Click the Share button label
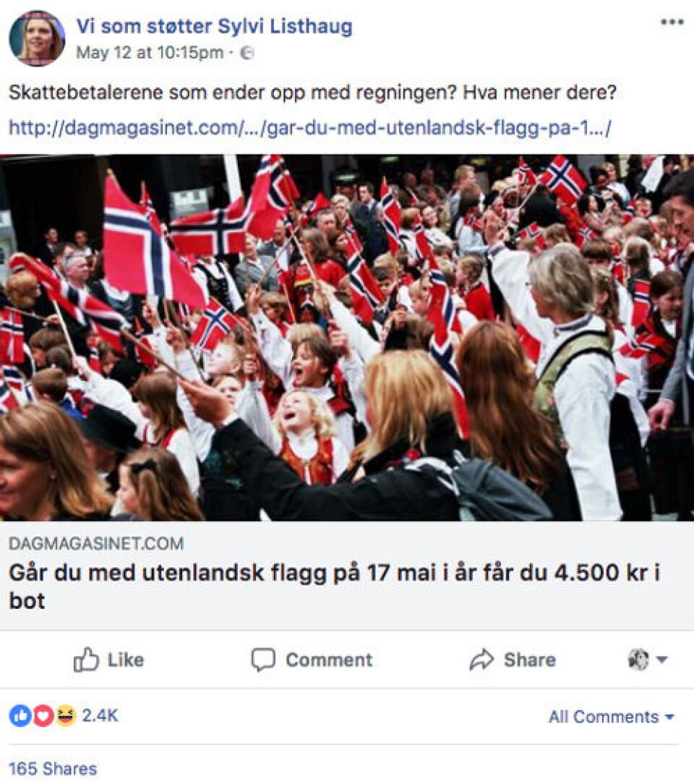The width and height of the screenshot is (694, 784). pyautogui.click(x=530, y=660)
